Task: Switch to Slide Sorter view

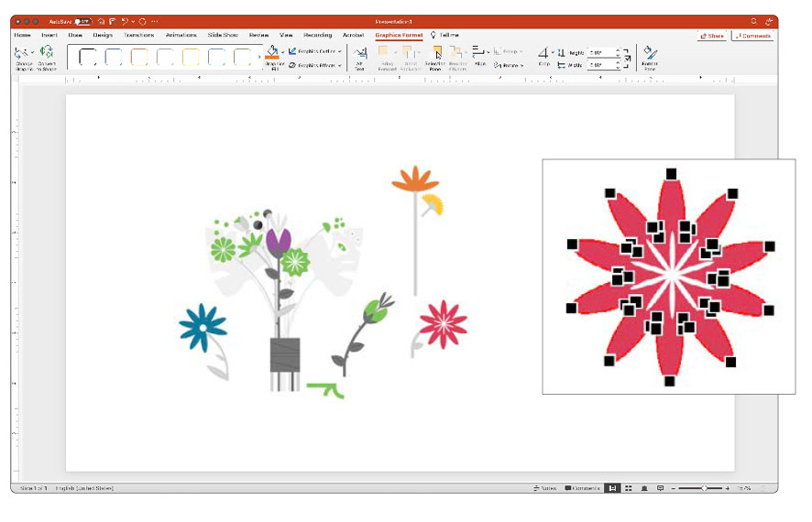Action: [628, 488]
